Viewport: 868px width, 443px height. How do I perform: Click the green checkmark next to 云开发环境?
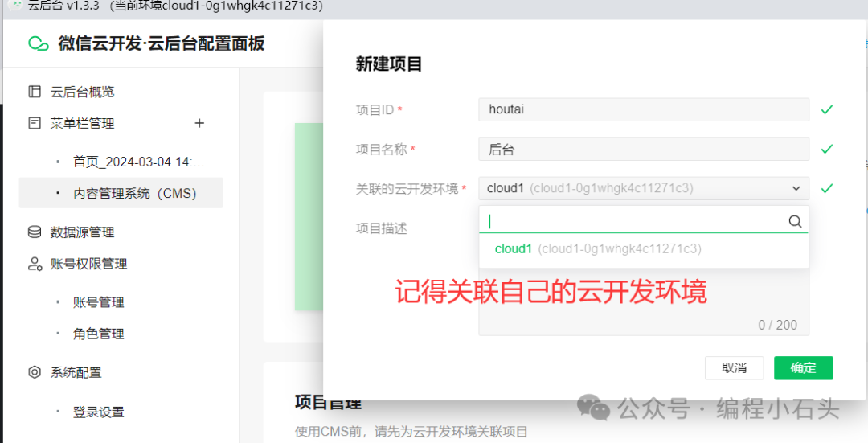pyautogui.click(x=827, y=188)
